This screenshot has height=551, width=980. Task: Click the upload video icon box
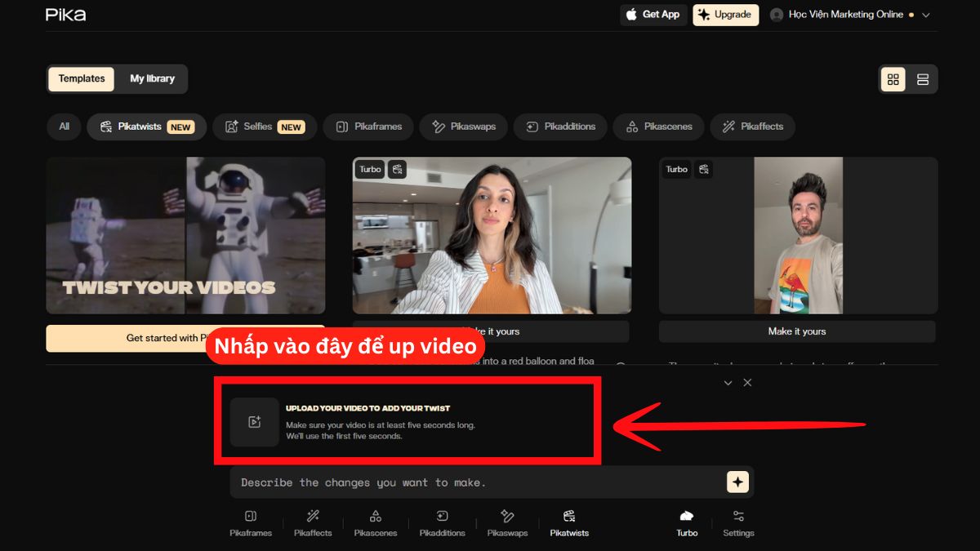tap(254, 422)
